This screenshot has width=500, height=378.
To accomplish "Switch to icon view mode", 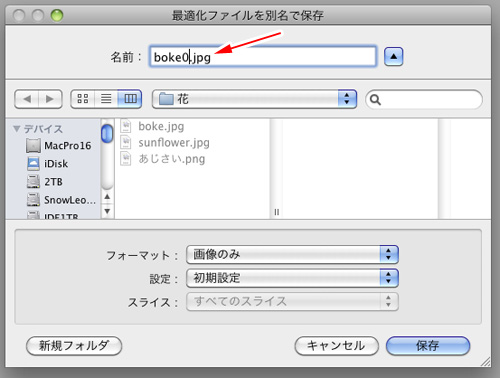I will click(83, 99).
